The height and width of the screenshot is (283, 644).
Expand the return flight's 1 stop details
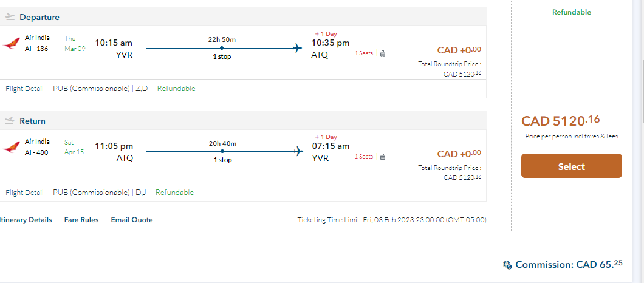(x=222, y=160)
